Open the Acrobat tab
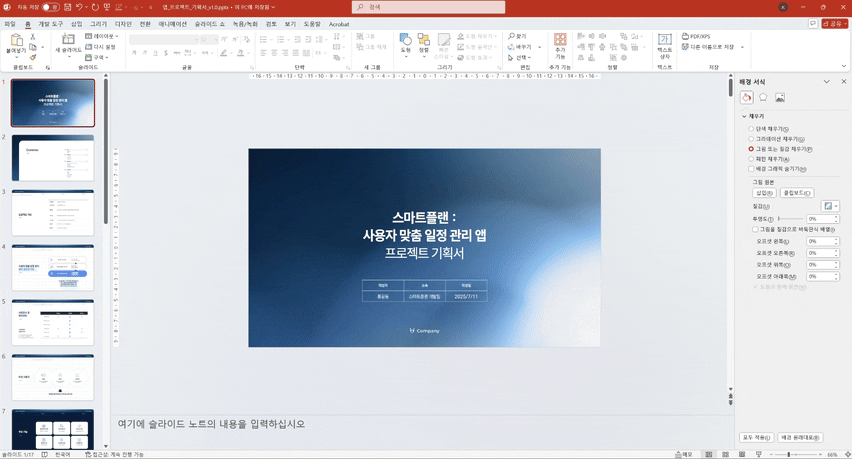Image resolution: width=852 pixels, height=459 pixels. pos(339,24)
